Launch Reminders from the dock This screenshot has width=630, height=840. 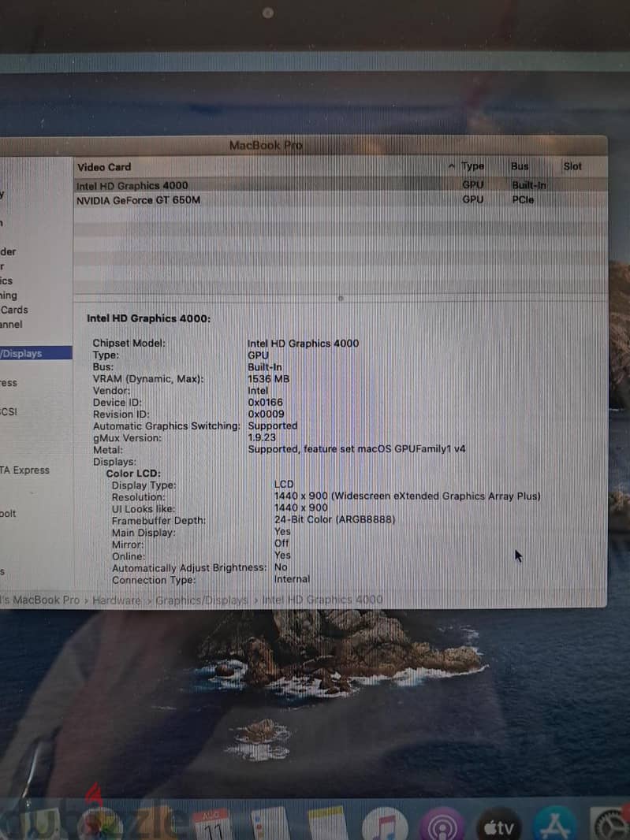270,824
